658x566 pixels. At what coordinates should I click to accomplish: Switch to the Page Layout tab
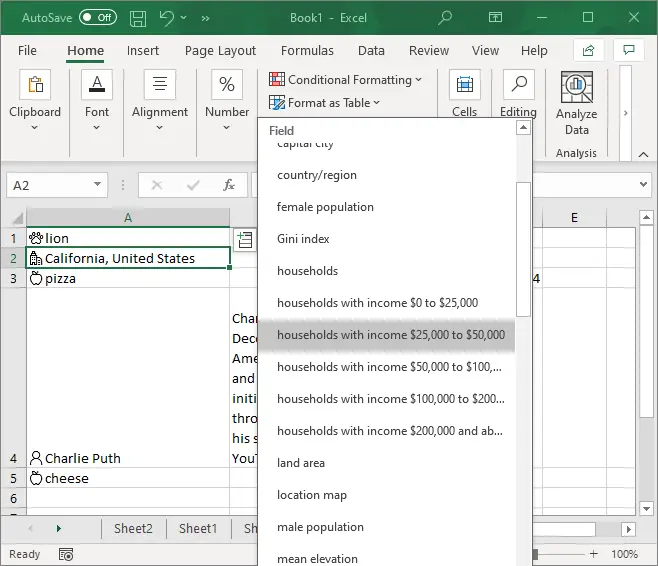(220, 50)
